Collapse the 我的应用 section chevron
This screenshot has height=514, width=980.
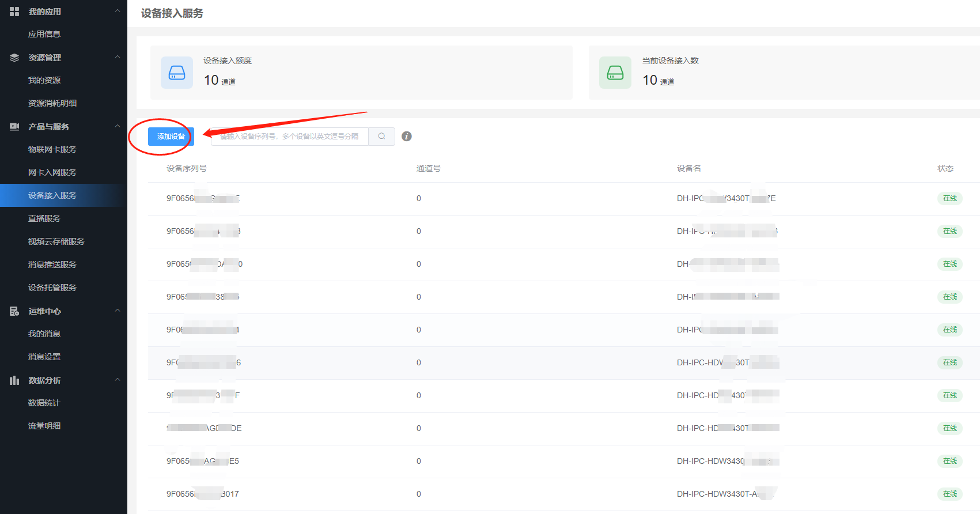[x=118, y=11]
